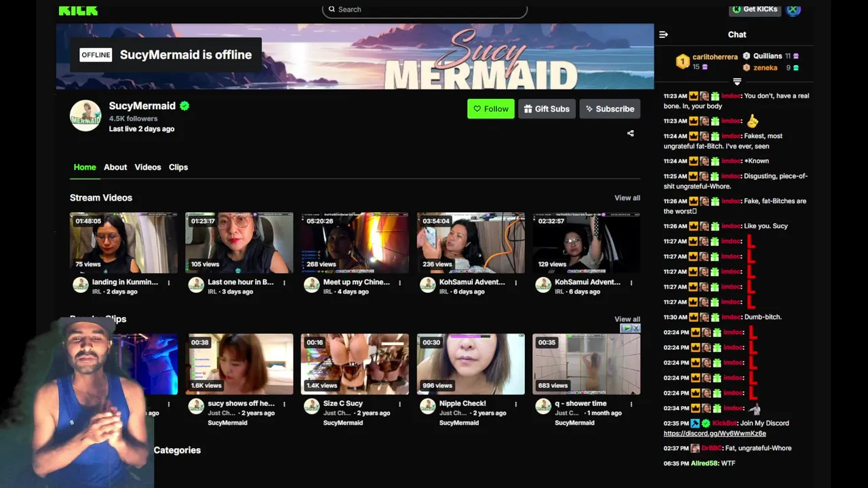Open options for 'landing in Kunmin...' video
868x488 pixels.
[169, 283]
